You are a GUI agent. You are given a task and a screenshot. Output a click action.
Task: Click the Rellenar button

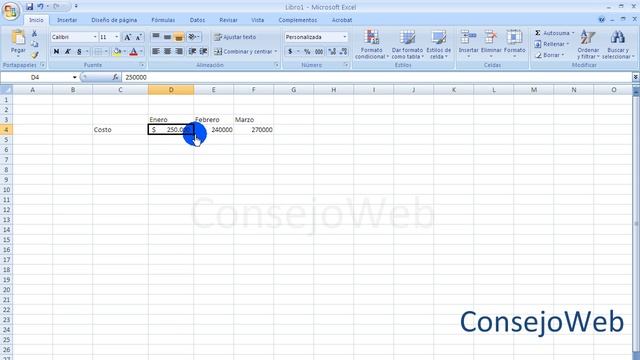point(551,44)
